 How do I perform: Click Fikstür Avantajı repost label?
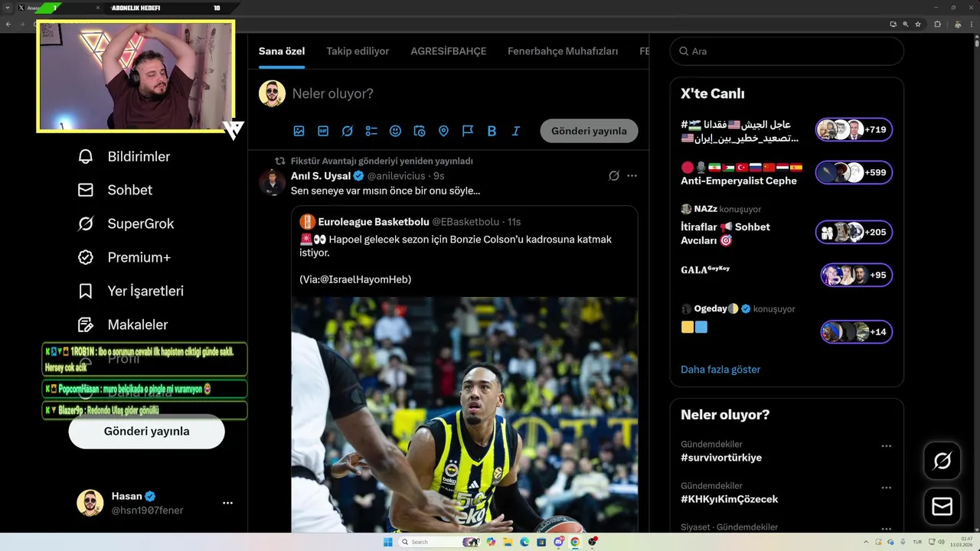click(382, 161)
